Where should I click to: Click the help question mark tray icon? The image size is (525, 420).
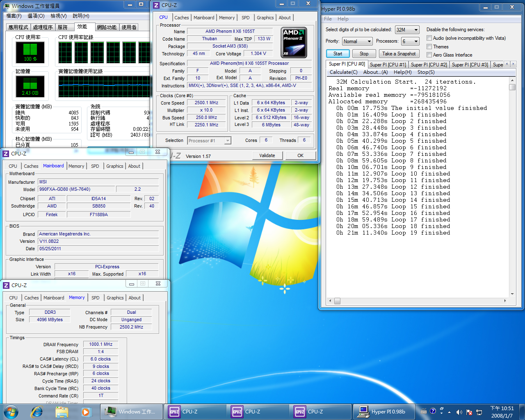tap(433, 411)
